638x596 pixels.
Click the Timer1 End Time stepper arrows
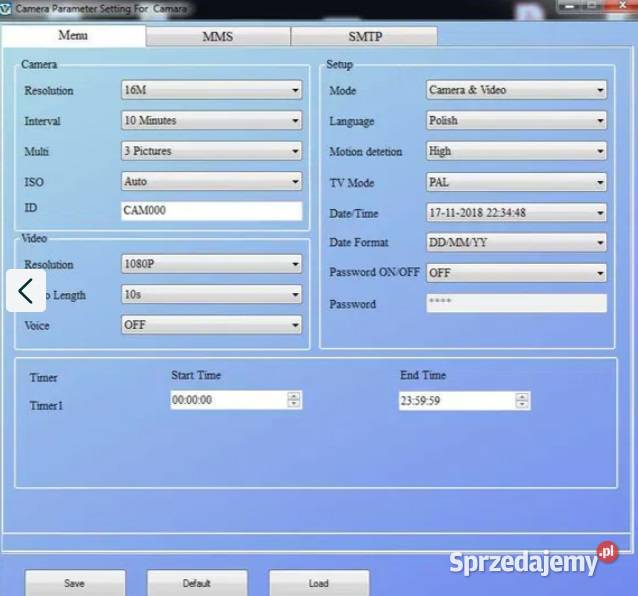(x=522, y=401)
